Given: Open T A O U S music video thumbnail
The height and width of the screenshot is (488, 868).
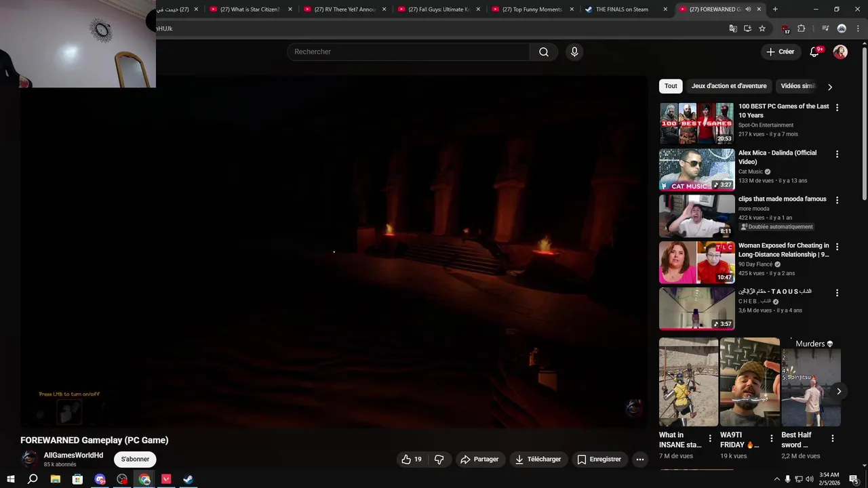Looking at the screenshot, I should [x=697, y=308].
